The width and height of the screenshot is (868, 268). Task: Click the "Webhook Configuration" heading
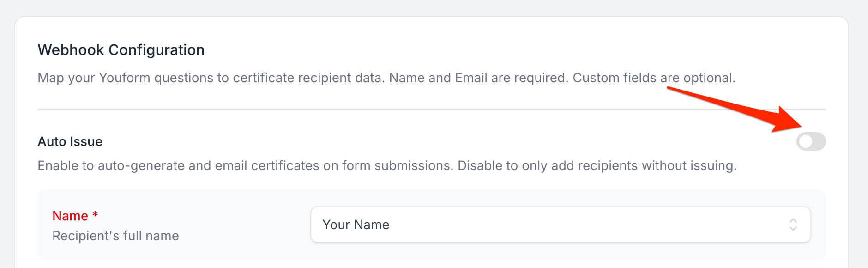[121, 50]
